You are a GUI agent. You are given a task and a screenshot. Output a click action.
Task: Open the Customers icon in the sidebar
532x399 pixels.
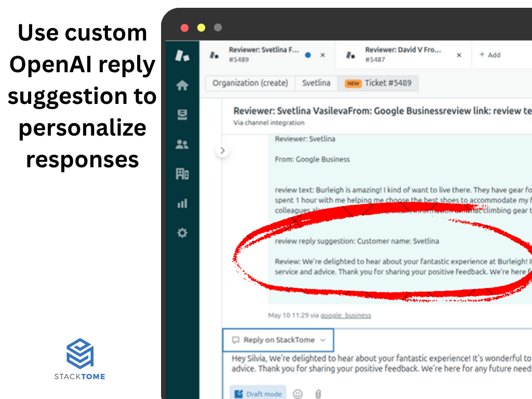pos(182,144)
